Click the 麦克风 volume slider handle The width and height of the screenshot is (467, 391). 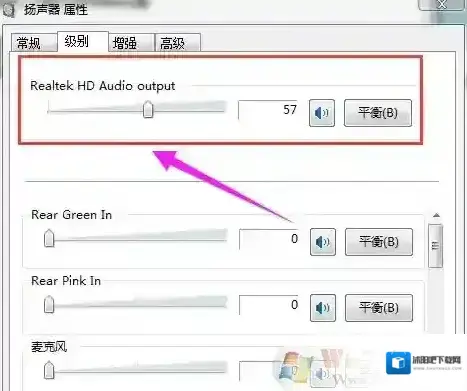[49, 370]
